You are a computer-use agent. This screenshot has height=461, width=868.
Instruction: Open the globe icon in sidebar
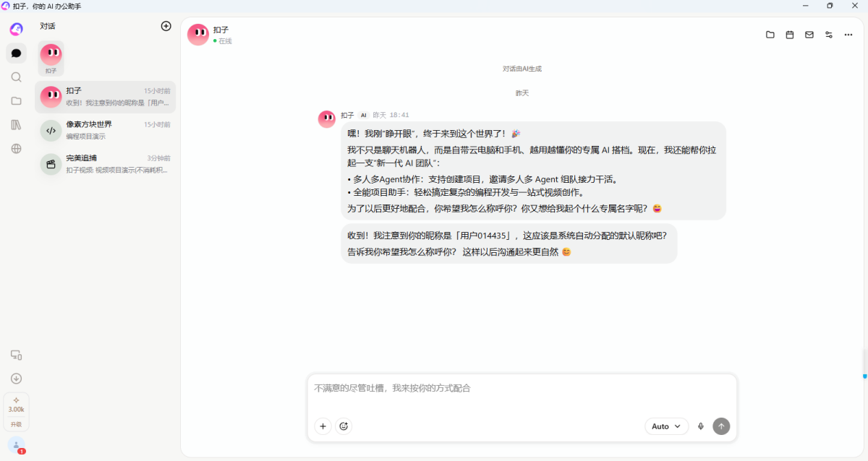[16, 148]
